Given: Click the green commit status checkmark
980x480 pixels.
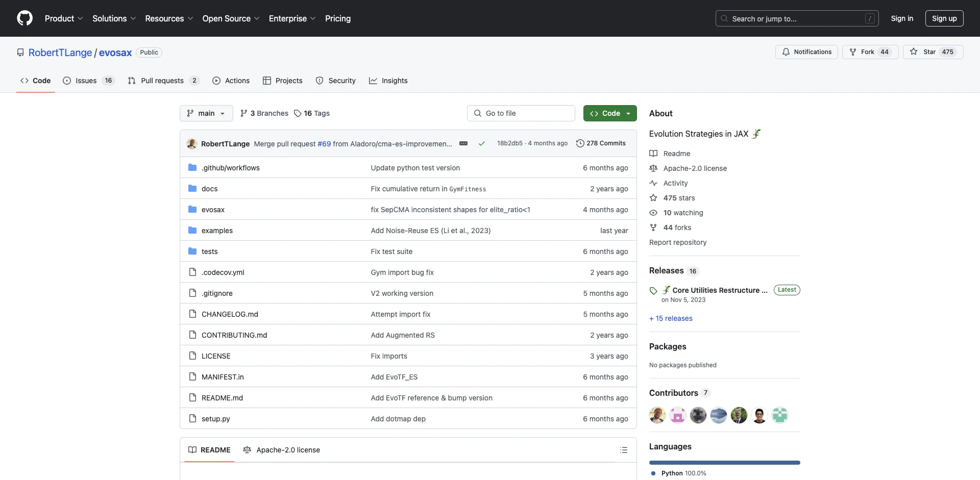Looking at the screenshot, I should (x=481, y=143).
